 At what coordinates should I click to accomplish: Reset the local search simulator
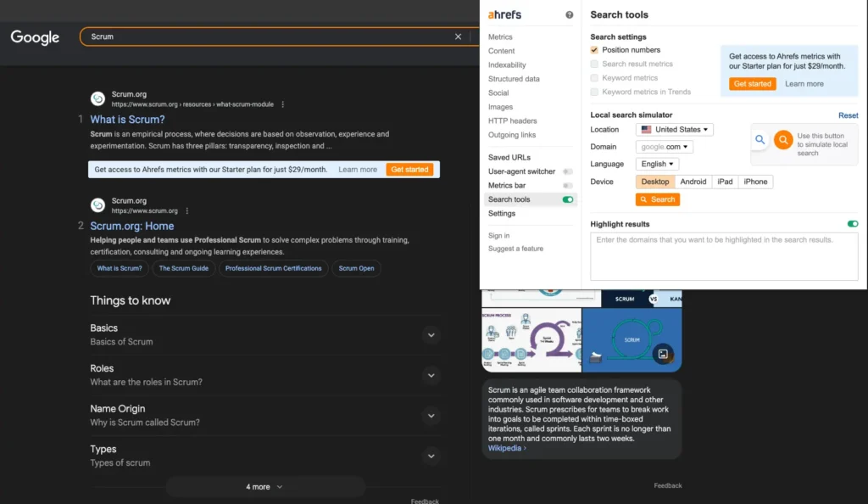pyautogui.click(x=848, y=115)
